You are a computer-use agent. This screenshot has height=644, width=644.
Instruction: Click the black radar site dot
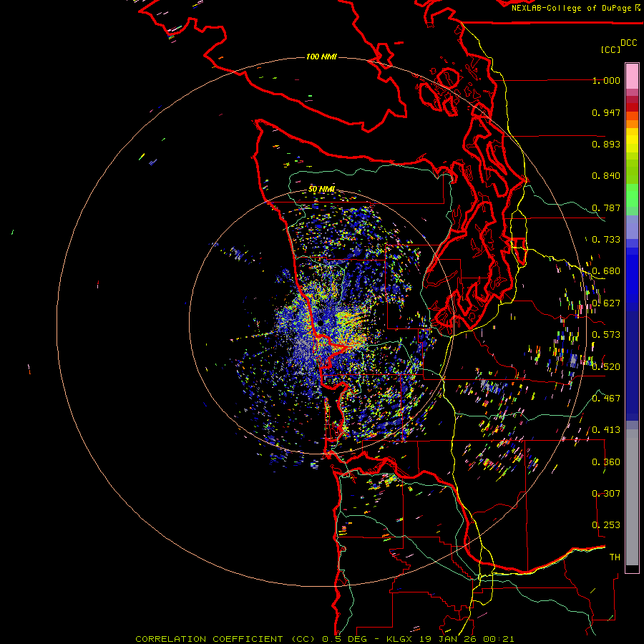[x=320, y=323]
